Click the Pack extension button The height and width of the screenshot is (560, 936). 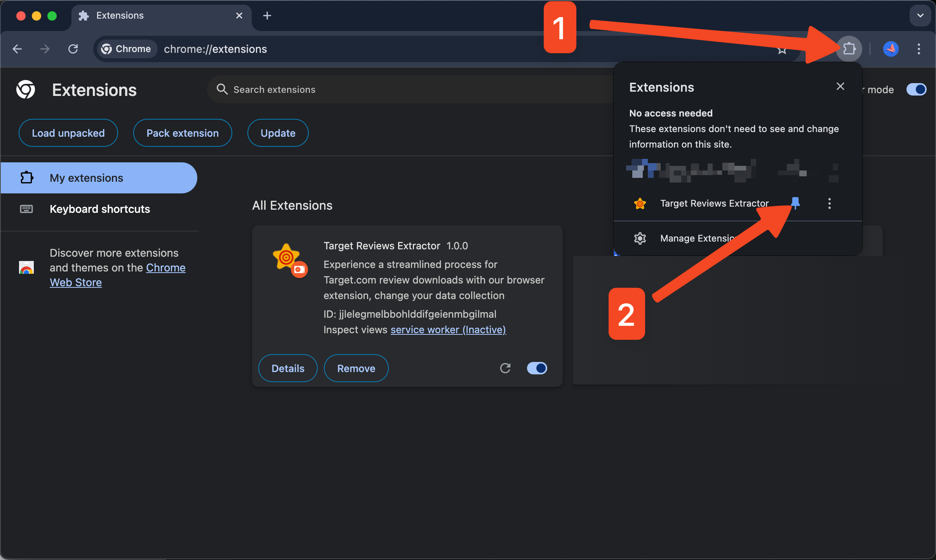point(183,133)
